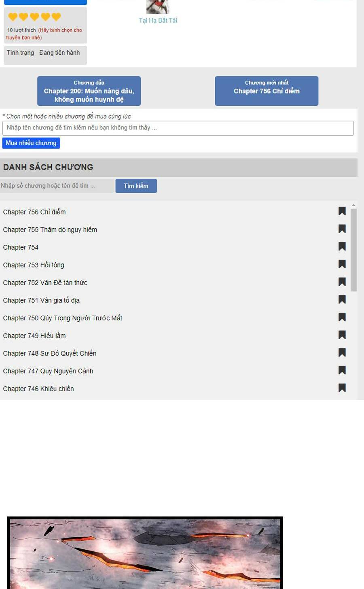The width and height of the screenshot is (364, 589).
Task: Bookmark Chapter 748 Sư Đồ Quyết Chiến
Action: point(342,353)
